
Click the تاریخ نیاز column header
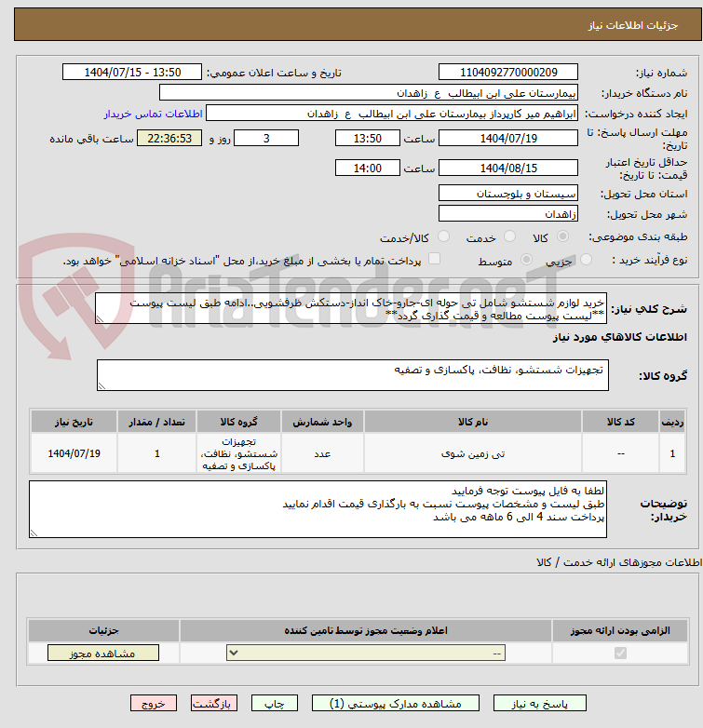[74, 422]
